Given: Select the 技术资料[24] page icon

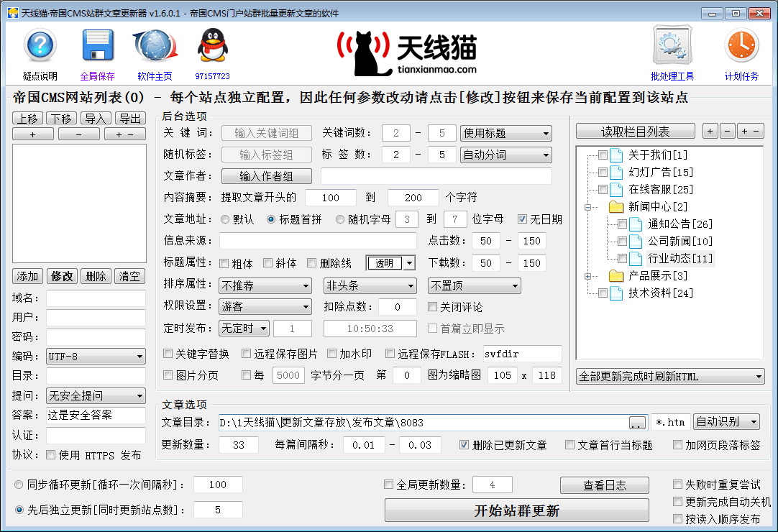Looking at the screenshot, I should [616, 293].
